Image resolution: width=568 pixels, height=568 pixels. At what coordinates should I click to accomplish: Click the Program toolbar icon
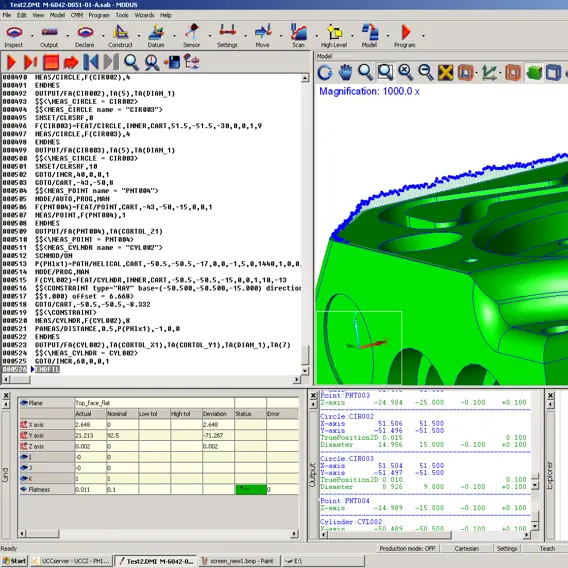[x=406, y=32]
